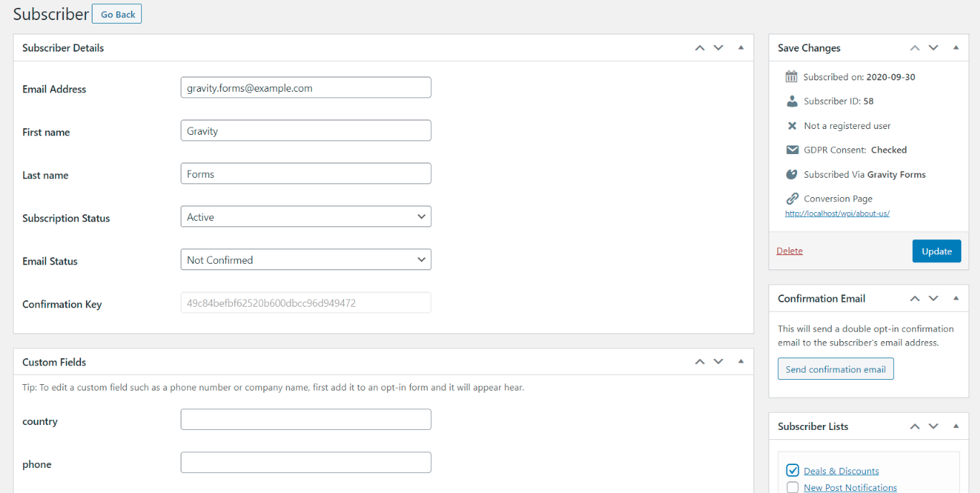Click the Subscriber ID: 58 text
Screen dimensions: 980x493
coord(838,101)
